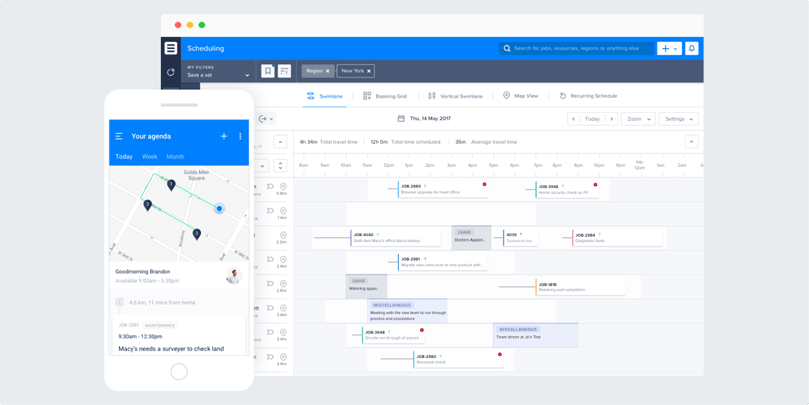This screenshot has height=405, width=809.
Task: Click the tag icon in the 2.4mi resource row
Action: (269, 259)
